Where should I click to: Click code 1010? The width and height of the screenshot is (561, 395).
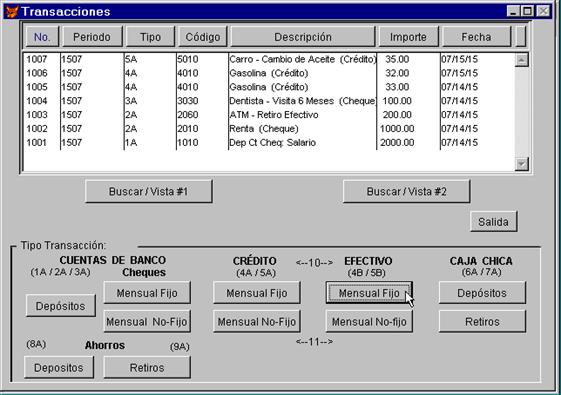pyautogui.click(x=188, y=143)
